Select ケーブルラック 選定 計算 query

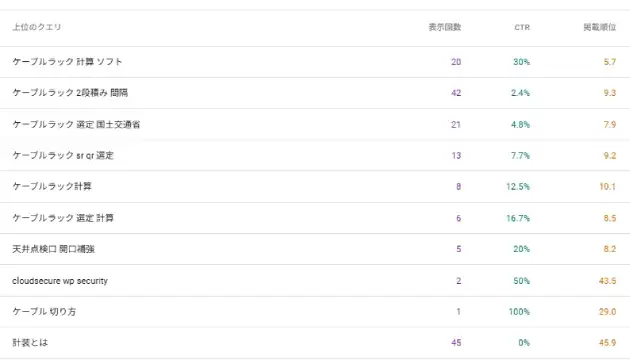pyautogui.click(x=315, y=218)
